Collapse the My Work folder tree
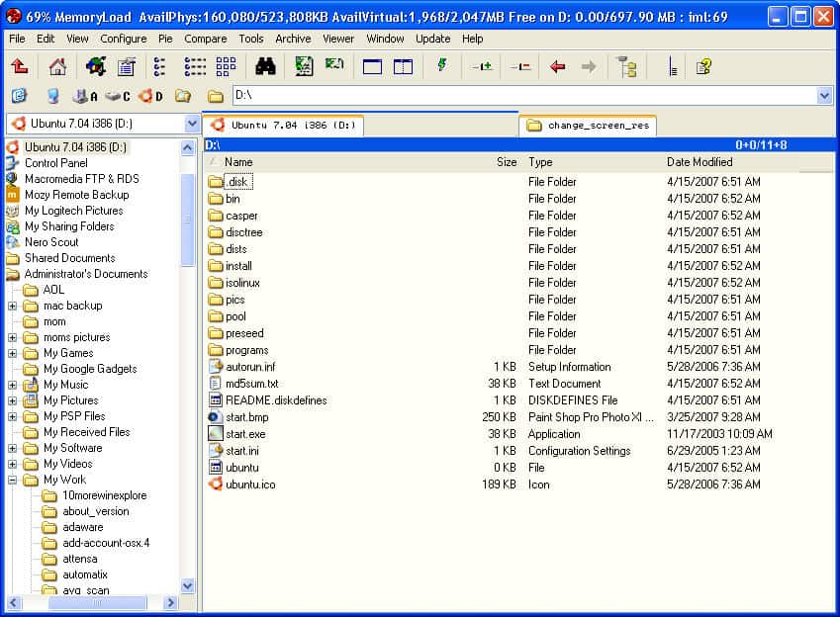840x617 pixels. (x=13, y=480)
